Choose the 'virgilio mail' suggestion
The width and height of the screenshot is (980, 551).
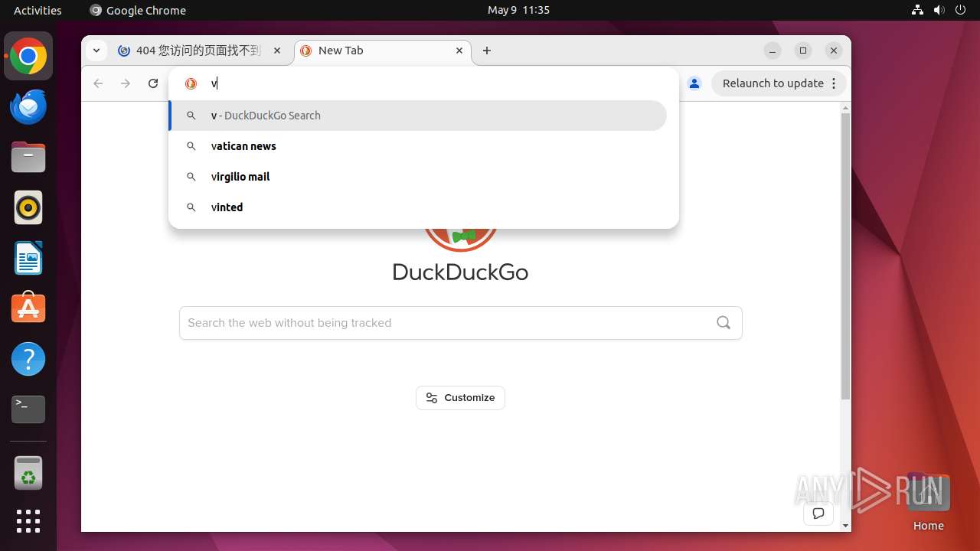417,177
